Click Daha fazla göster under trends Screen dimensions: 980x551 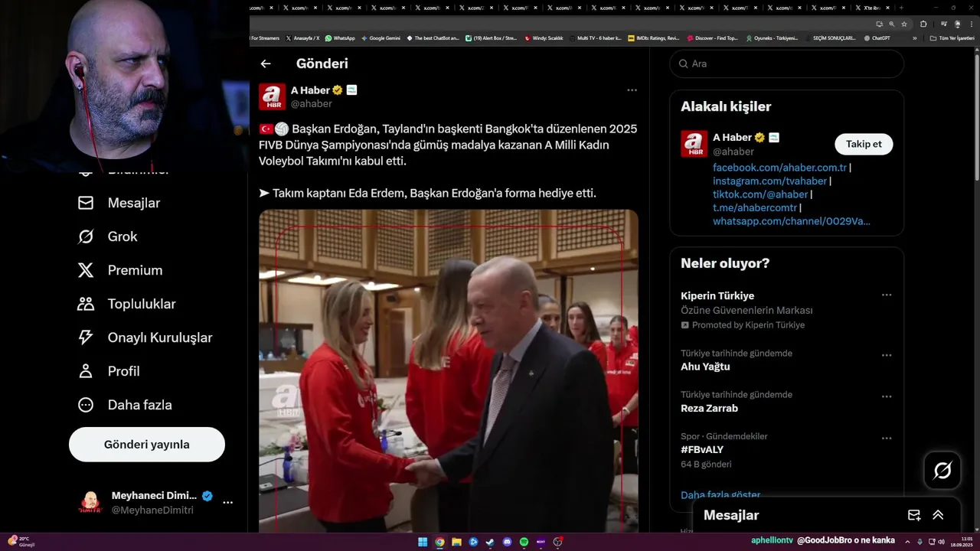(x=720, y=495)
